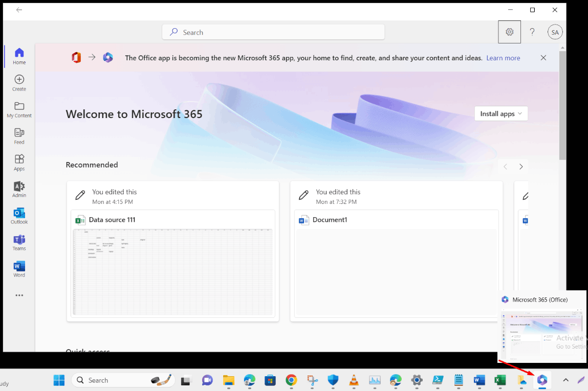Open the Create page from sidebar
This screenshot has width=588, height=391.
click(19, 83)
